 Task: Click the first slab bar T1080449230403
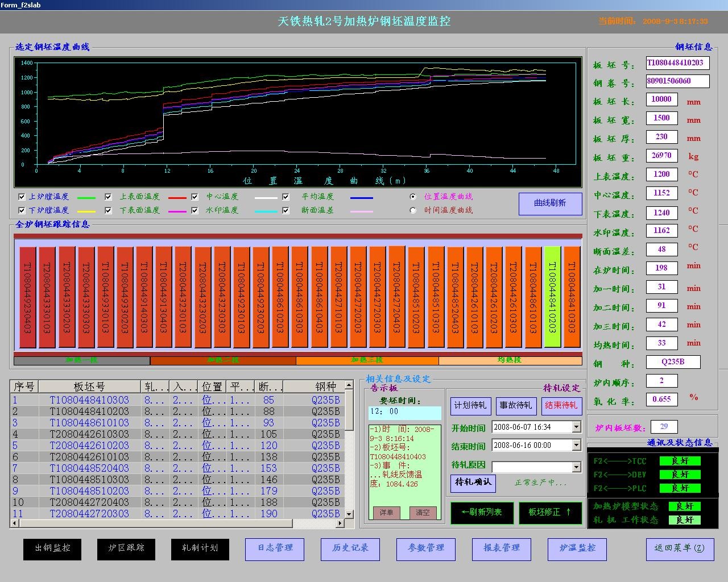click(x=27, y=297)
